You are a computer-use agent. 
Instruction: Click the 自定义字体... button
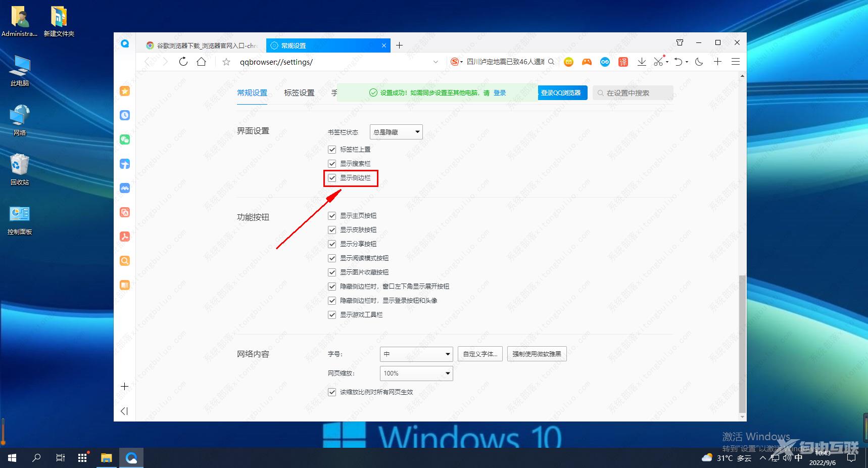480,354
